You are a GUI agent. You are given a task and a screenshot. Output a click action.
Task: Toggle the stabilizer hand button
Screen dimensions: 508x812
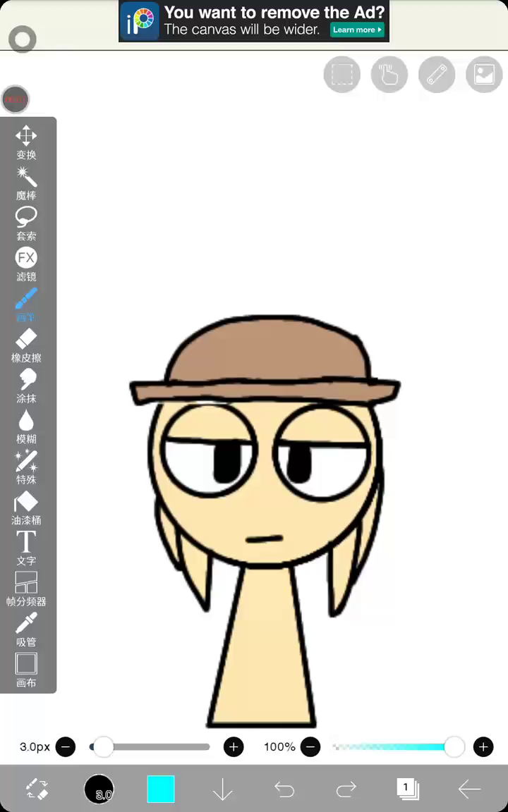point(389,74)
